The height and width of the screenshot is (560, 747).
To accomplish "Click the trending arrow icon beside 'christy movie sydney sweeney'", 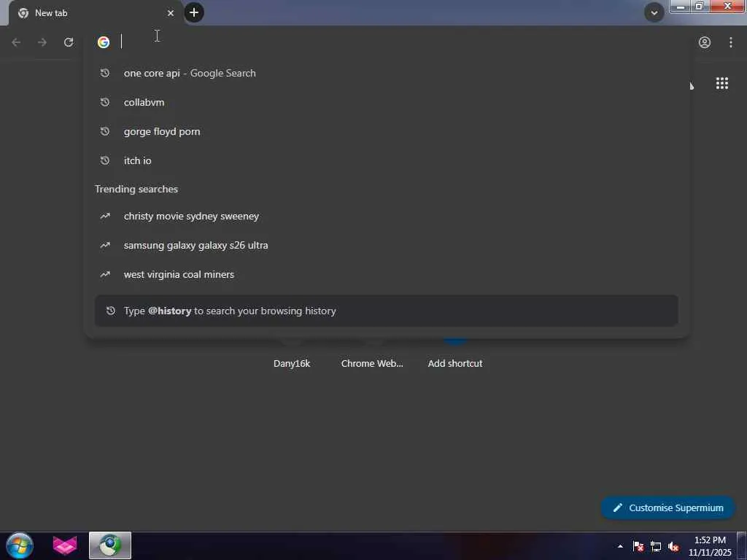I will tap(105, 216).
